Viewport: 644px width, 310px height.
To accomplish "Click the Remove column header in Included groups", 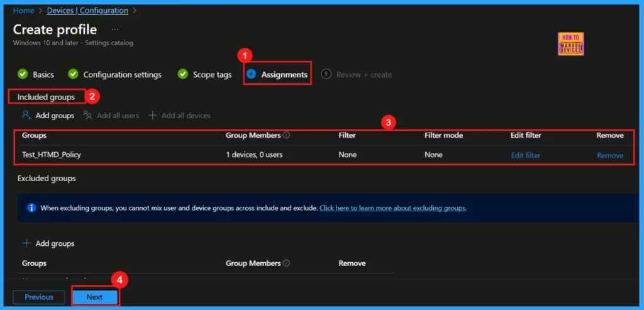I will coord(610,135).
